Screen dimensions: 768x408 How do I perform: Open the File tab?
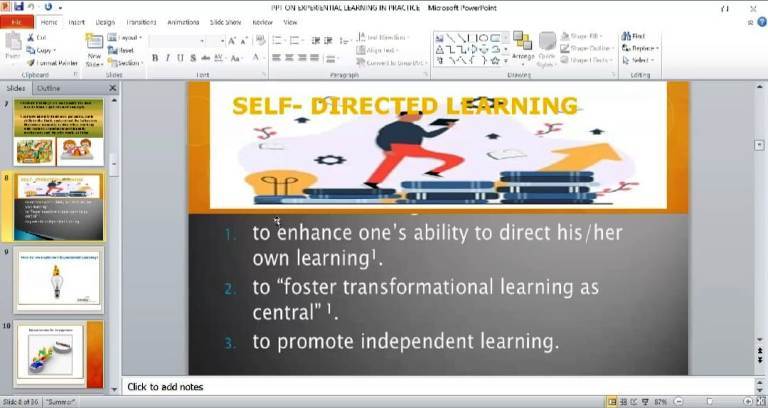tap(18, 21)
